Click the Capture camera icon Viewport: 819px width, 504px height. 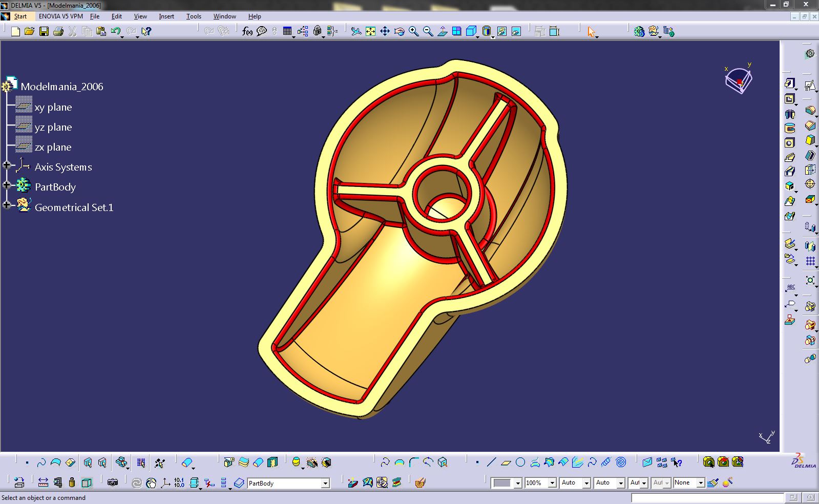[x=113, y=482]
